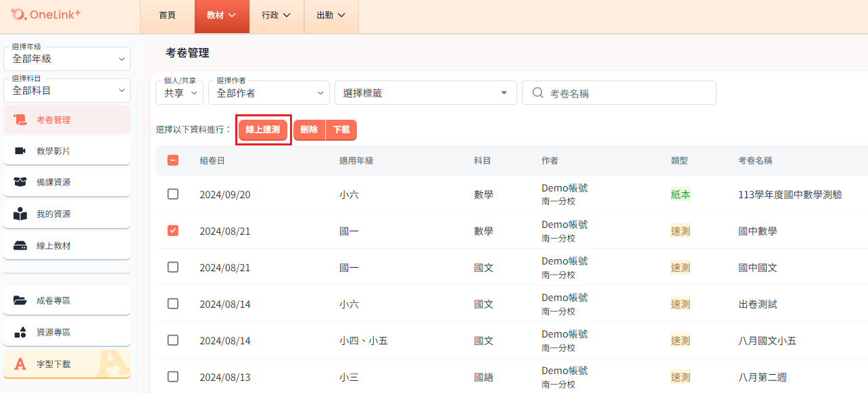Open 資源專區 in the sidebar
The width and height of the screenshot is (868, 393).
tap(67, 332)
